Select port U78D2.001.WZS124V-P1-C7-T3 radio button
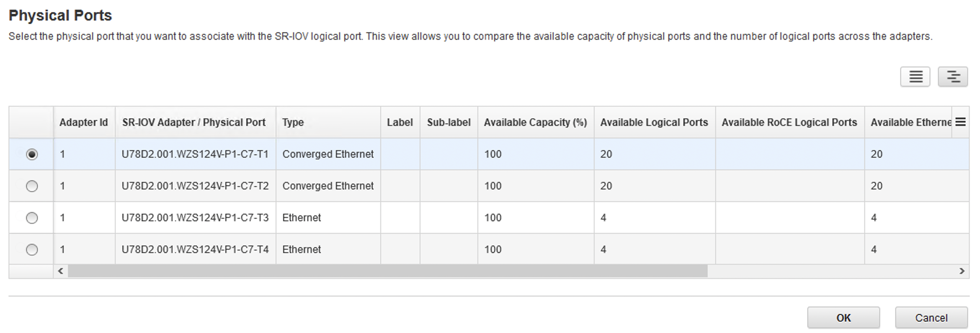 pyautogui.click(x=32, y=218)
